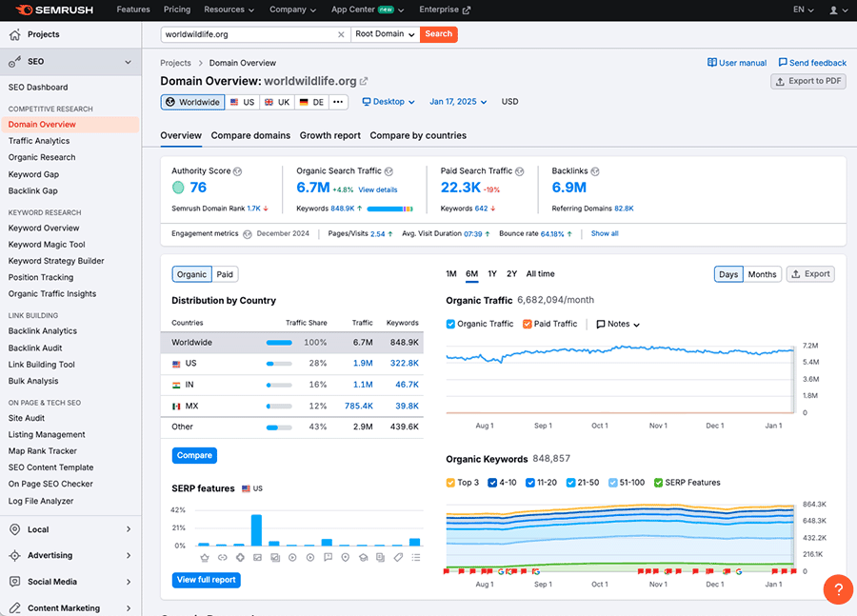Open the Projects home icon
This screenshot has width=857, height=616.
tap(14, 34)
